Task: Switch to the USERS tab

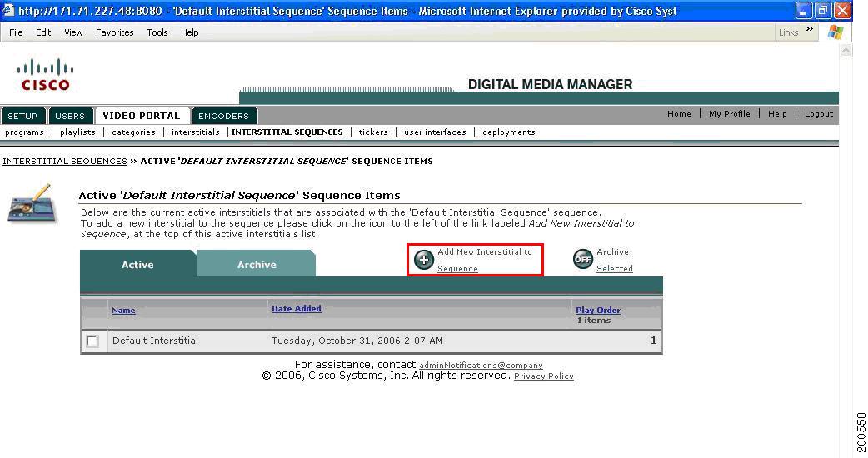Action: point(70,116)
